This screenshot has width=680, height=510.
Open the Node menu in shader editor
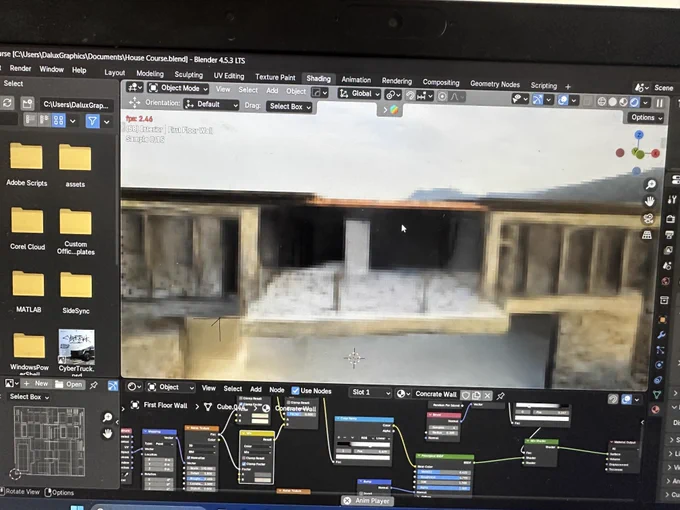(277, 390)
